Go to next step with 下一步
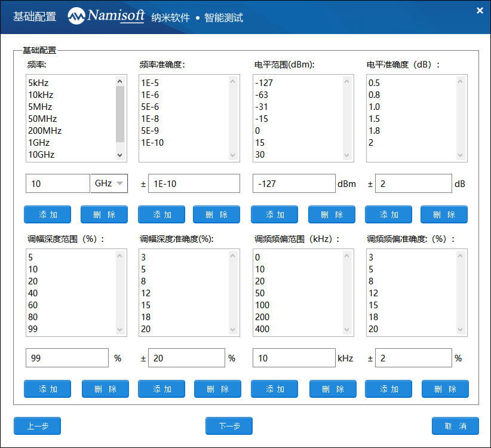 point(229,426)
